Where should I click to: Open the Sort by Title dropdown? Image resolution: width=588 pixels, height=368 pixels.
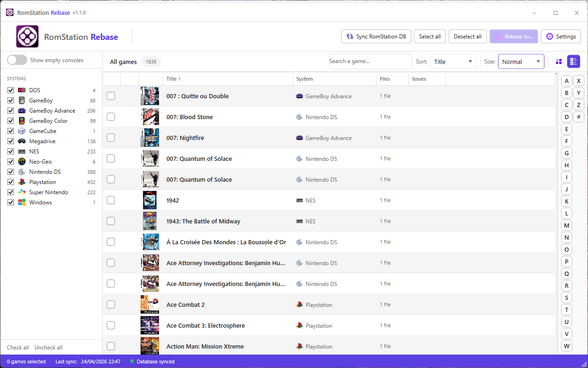(x=453, y=62)
